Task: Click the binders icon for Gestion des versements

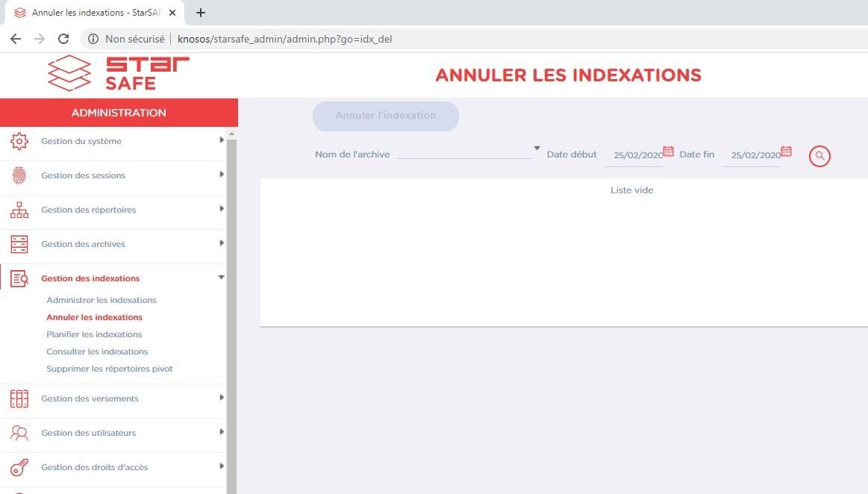Action: tap(19, 398)
